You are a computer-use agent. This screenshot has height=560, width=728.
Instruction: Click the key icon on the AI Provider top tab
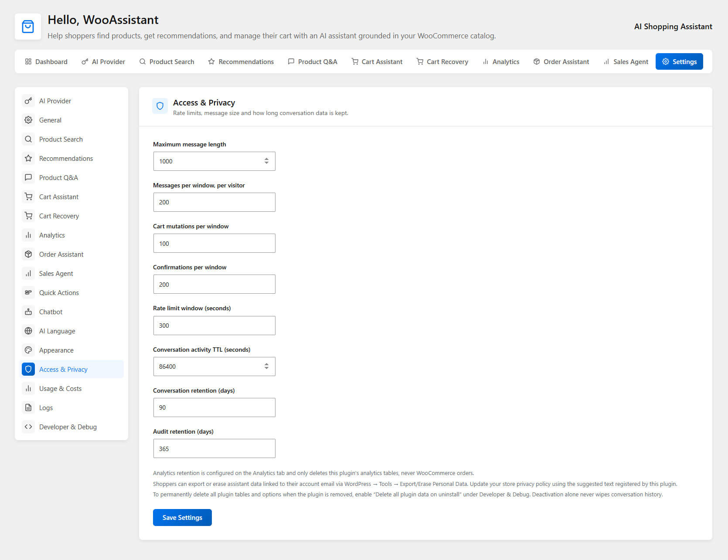85,62
